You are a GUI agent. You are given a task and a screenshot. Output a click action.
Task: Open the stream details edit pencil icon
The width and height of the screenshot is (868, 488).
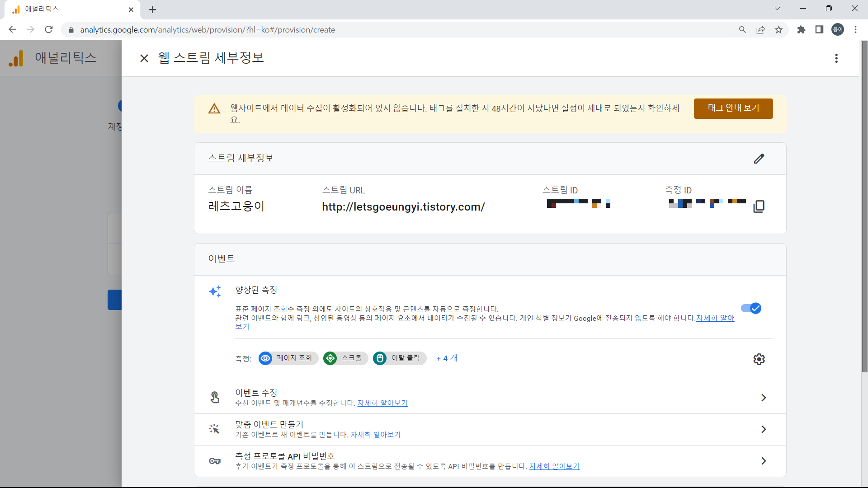point(759,159)
